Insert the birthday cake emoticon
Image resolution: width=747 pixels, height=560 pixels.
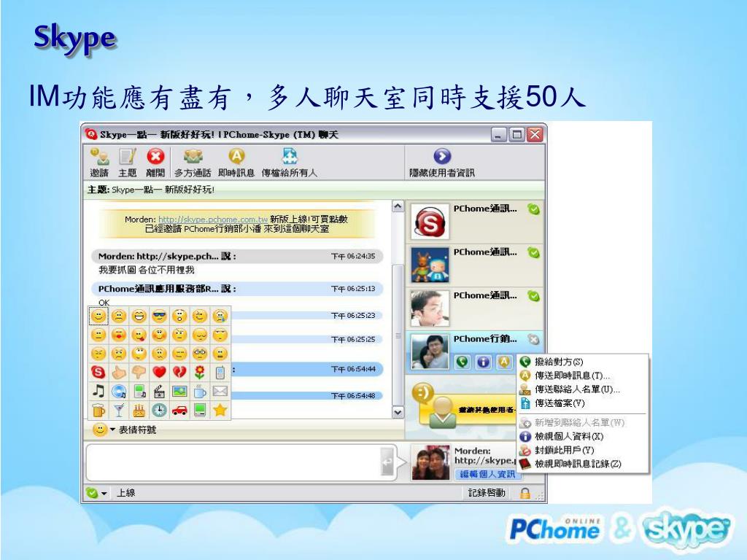[139, 410]
